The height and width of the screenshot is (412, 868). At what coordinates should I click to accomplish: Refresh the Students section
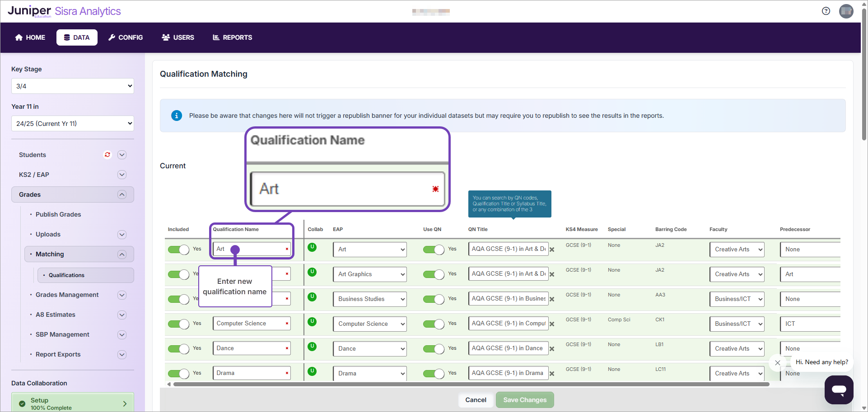point(107,155)
